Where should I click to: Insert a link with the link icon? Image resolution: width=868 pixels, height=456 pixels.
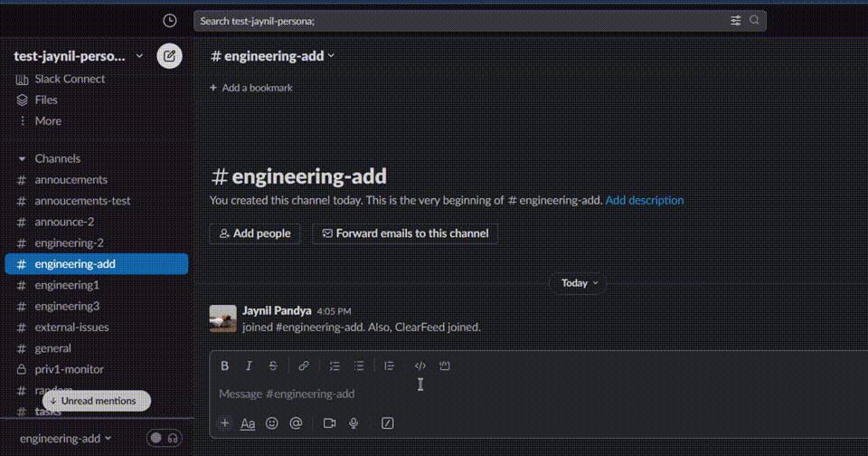304,366
